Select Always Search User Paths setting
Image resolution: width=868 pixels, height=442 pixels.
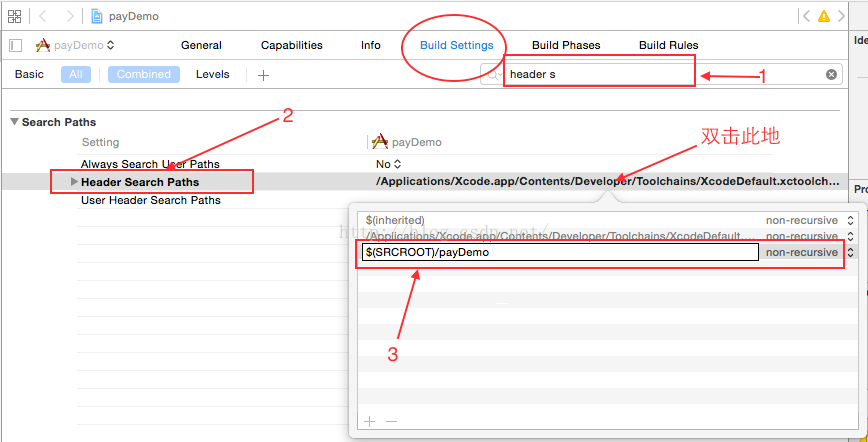pos(150,164)
